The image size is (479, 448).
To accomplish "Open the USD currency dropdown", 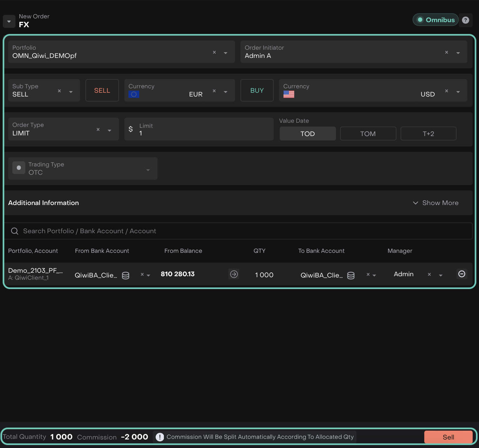I will point(458,92).
